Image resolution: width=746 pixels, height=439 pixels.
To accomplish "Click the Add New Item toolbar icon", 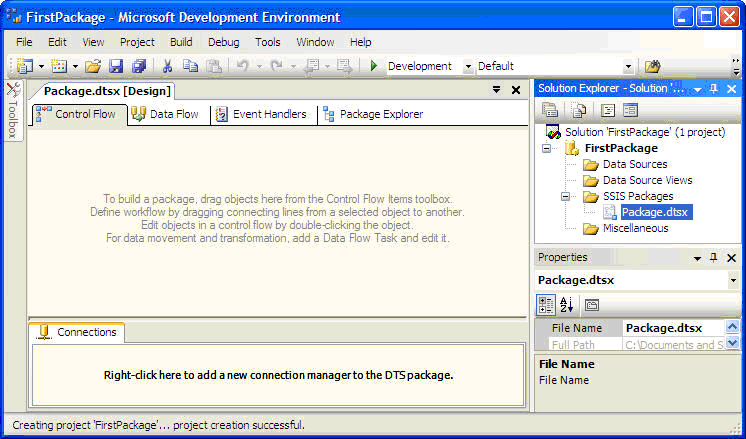I will (59, 66).
